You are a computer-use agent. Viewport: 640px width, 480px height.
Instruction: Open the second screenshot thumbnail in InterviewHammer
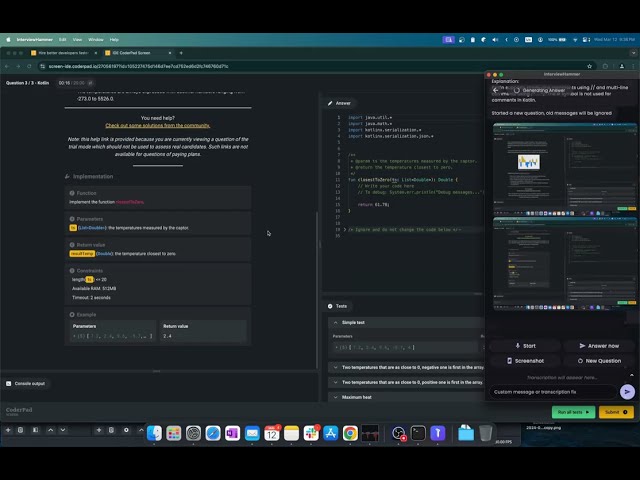pos(564,264)
